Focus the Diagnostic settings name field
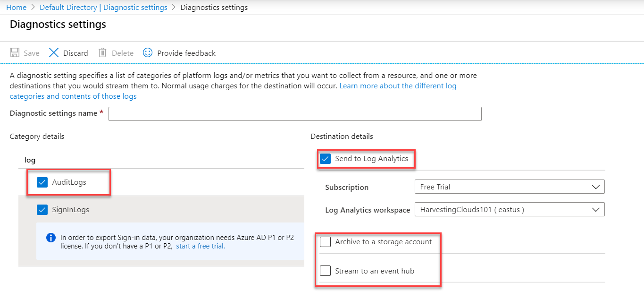644x308 pixels. point(295,114)
